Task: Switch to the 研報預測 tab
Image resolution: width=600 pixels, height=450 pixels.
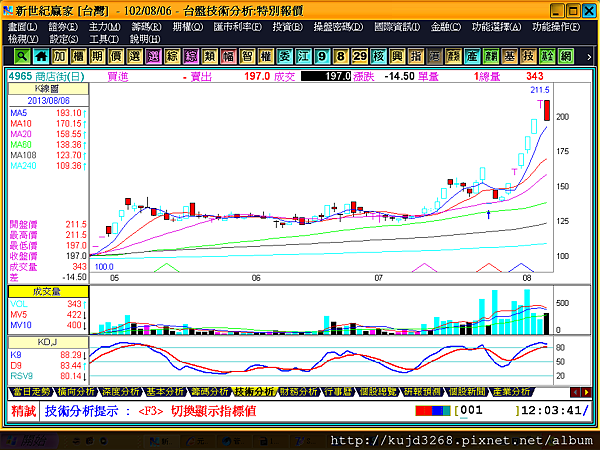Action: (422, 391)
